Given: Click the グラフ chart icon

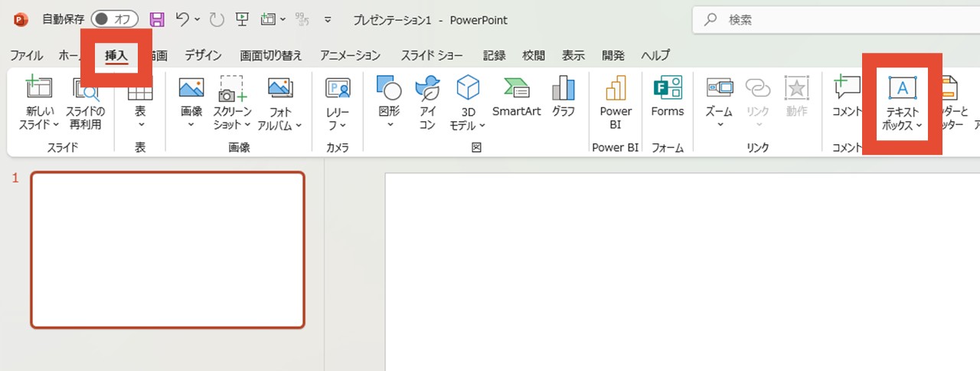Looking at the screenshot, I should click(x=563, y=89).
